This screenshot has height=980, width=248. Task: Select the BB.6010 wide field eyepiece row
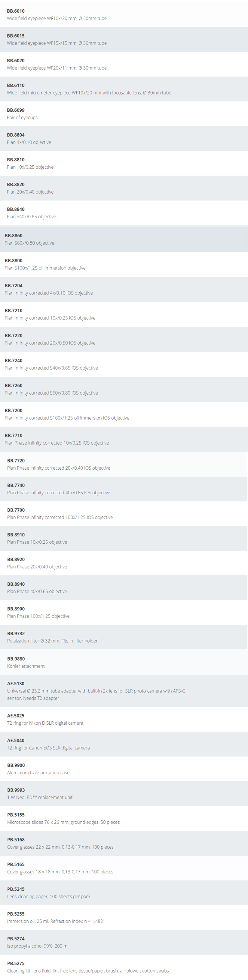coord(124,15)
